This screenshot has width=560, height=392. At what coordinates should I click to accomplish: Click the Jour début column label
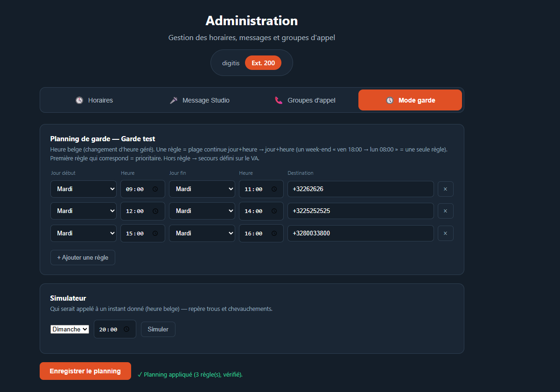63,173
